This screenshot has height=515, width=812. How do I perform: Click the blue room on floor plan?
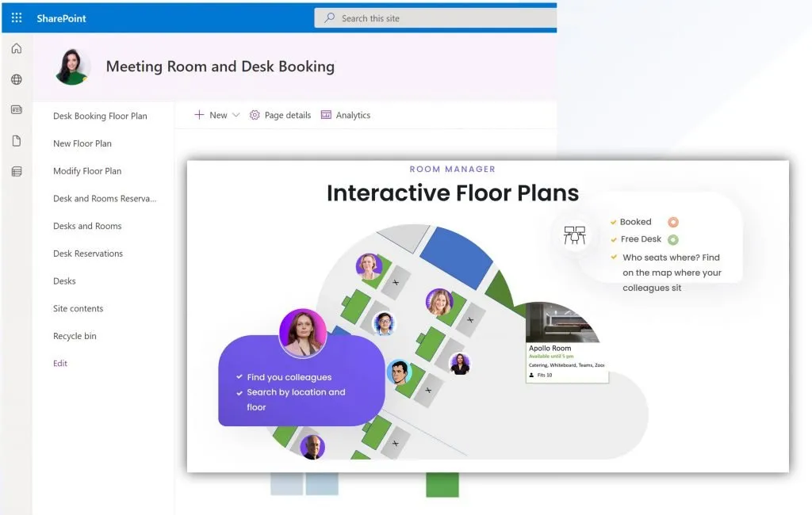click(x=456, y=257)
